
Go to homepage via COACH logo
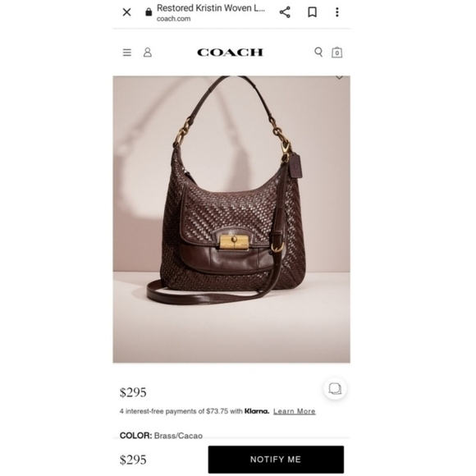230,53
